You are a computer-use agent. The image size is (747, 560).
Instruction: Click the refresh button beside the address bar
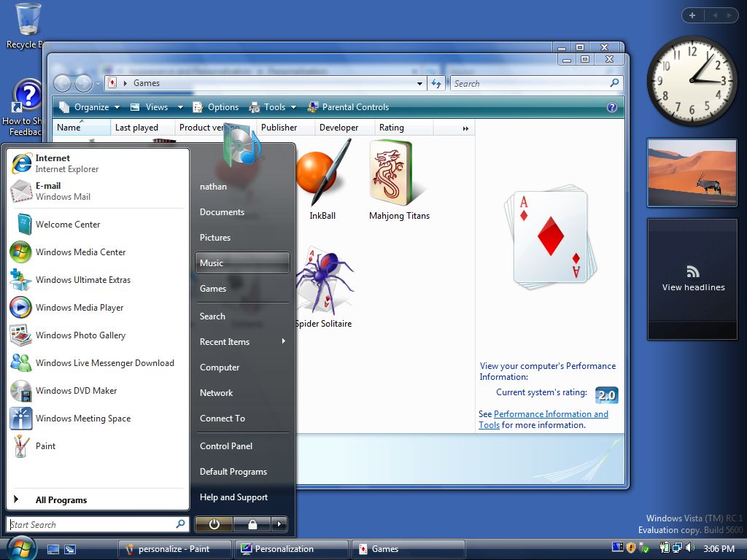[436, 83]
